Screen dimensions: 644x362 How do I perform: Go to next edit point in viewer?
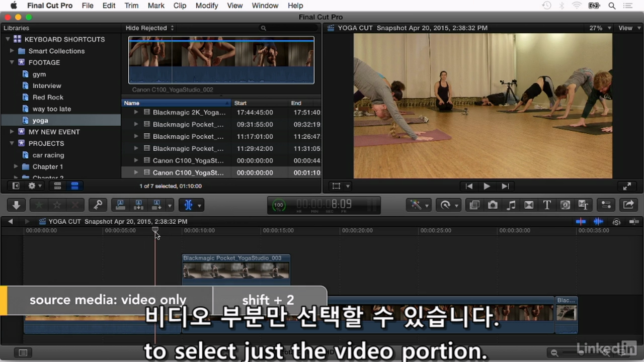[x=505, y=186]
